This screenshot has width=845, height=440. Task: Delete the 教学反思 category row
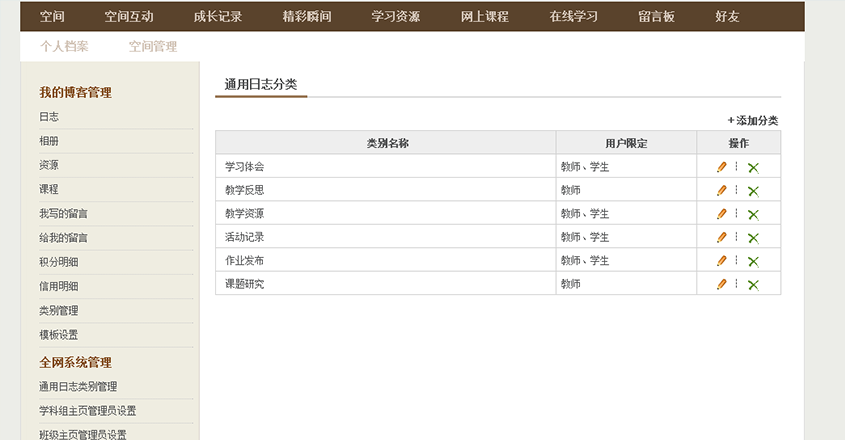coord(753,191)
